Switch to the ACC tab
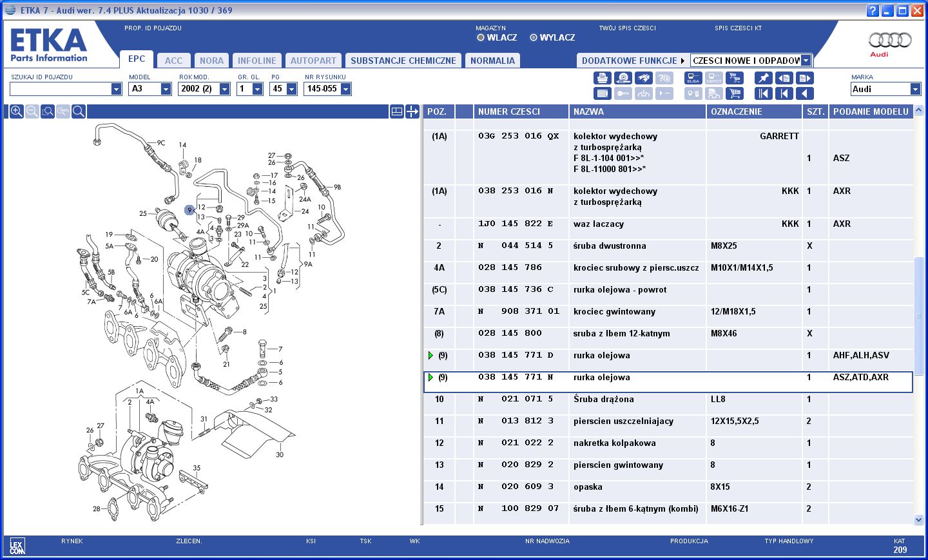 [173, 61]
